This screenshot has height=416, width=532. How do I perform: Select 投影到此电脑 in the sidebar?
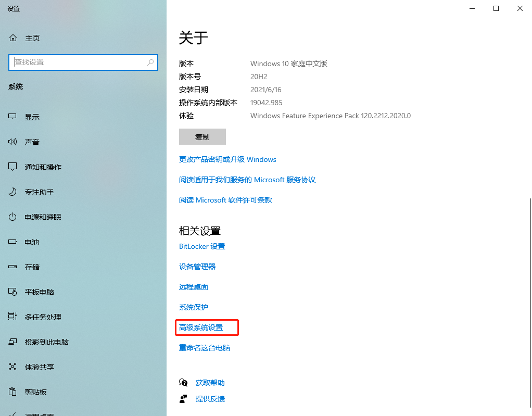[x=47, y=342]
